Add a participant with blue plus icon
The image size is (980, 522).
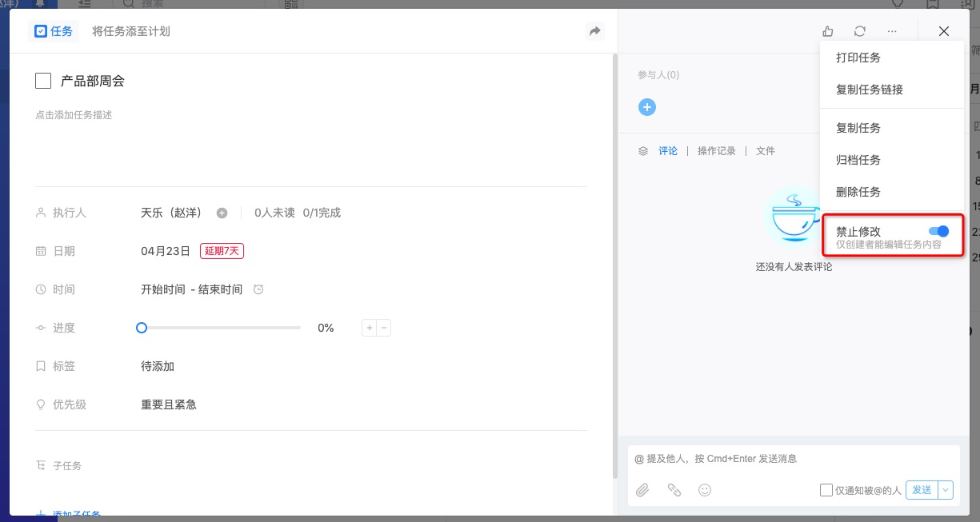pos(647,107)
